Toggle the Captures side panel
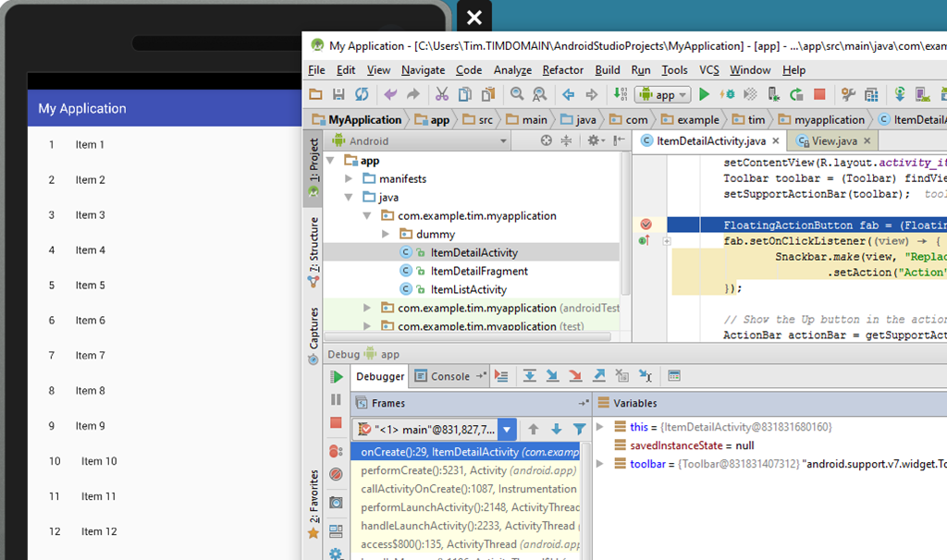Image resolution: width=947 pixels, height=560 pixels. click(314, 335)
